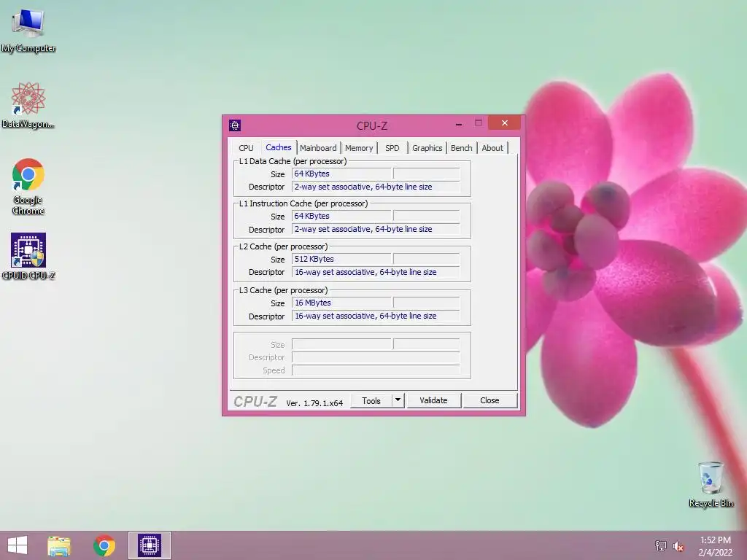The image size is (747, 560).
Task: Click the CPU-Z window title text
Action: tap(371, 126)
